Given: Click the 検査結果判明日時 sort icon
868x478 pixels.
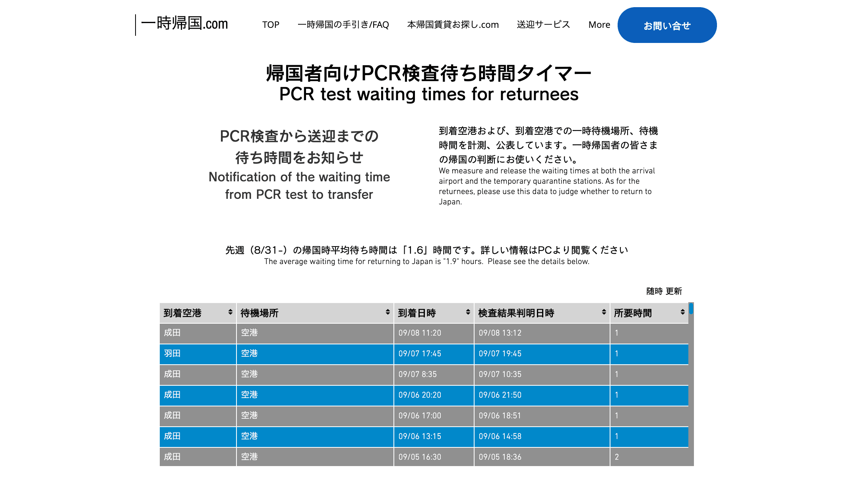Looking at the screenshot, I should click(x=603, y=313).
